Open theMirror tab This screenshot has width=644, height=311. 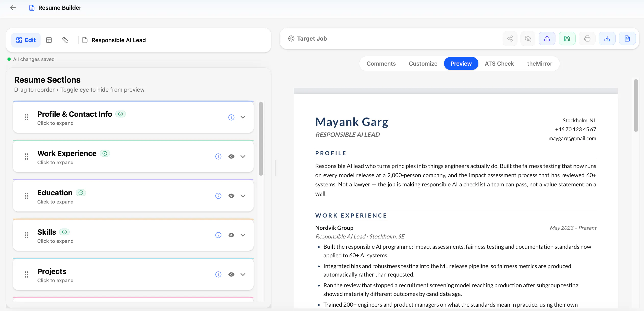pos(540,64)
